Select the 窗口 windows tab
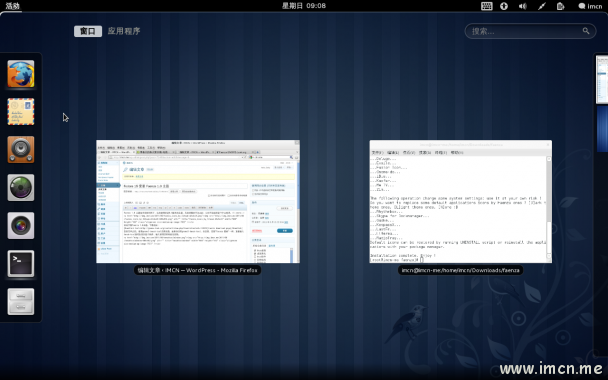This screenshot has width=608, height=380. pyautogui.click(x=88, y=31)
